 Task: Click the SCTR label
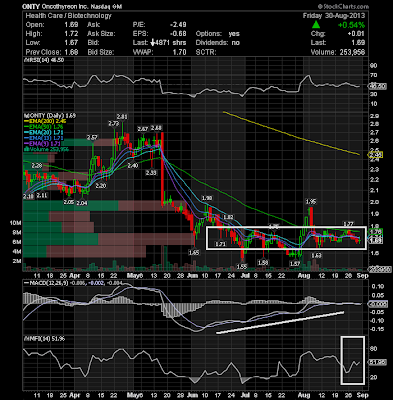coord(206,52)
